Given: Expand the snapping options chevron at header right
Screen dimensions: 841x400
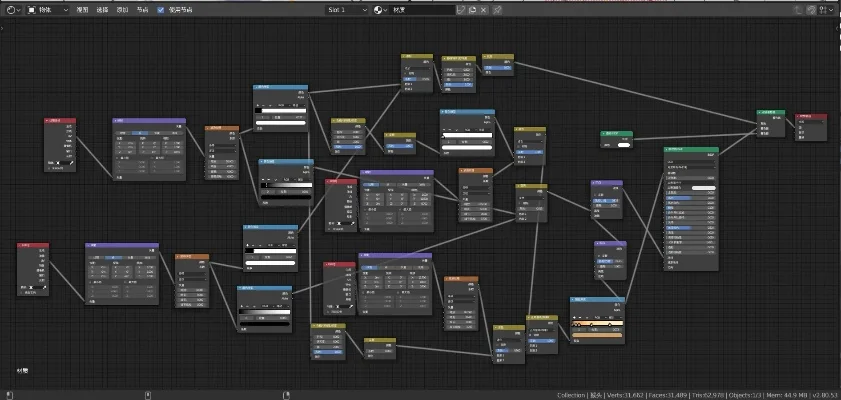Looking at the screenshot, I should coord(831,10).
